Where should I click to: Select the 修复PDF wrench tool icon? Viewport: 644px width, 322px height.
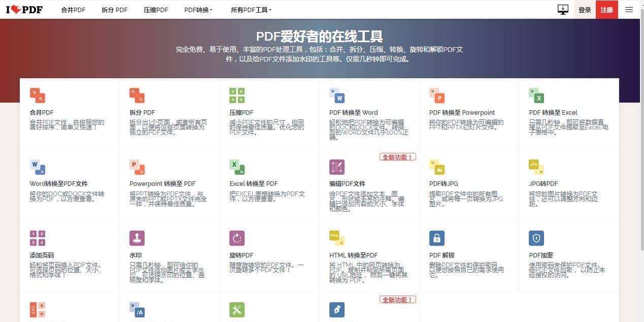(236, 309)
